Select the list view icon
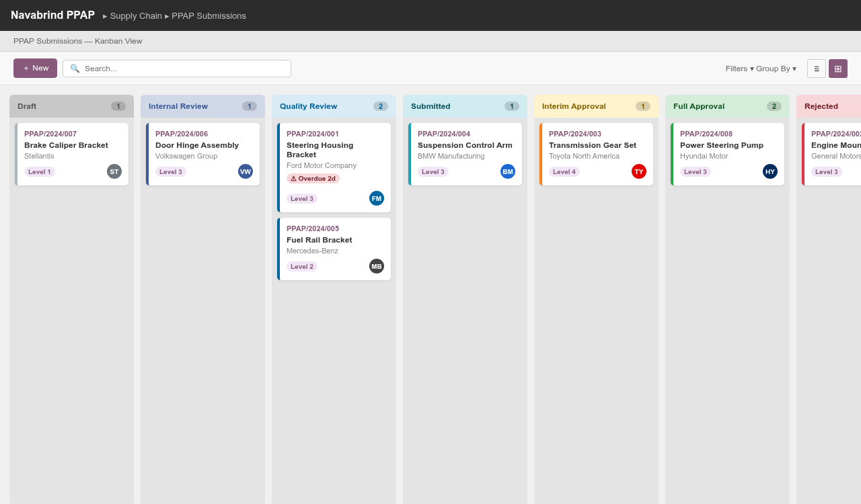Image resolution: width=861 pixels, height=504 pixels. pyautogui.click(x=816, y=68)
